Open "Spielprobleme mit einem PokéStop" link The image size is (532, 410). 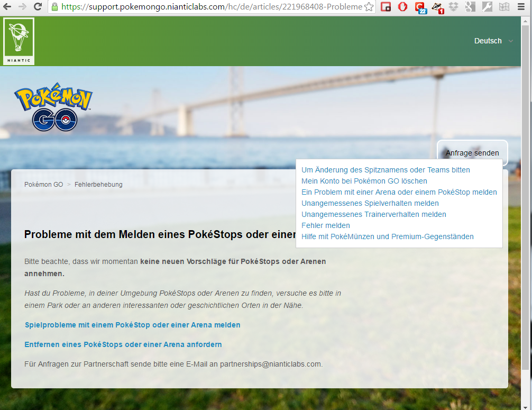(x=132, y=325)
